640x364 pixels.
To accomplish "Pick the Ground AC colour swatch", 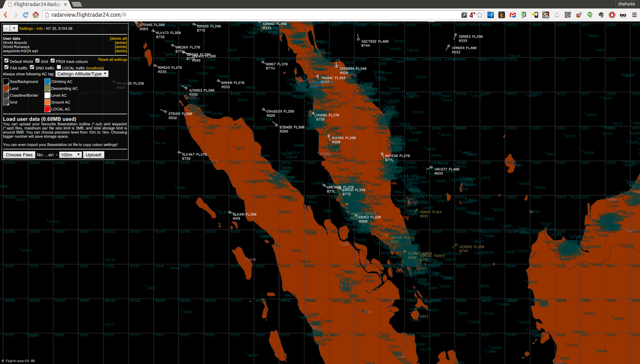I will pos(47,102).
